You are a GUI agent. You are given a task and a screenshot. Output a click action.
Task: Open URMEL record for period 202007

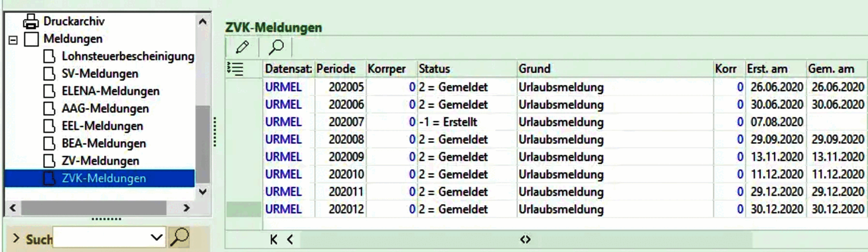pos(283,122)
